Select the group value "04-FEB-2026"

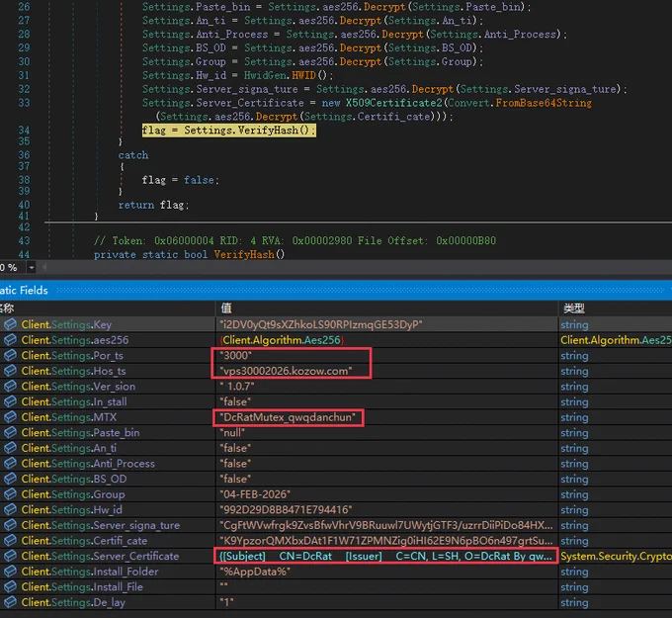click(255, 494)
